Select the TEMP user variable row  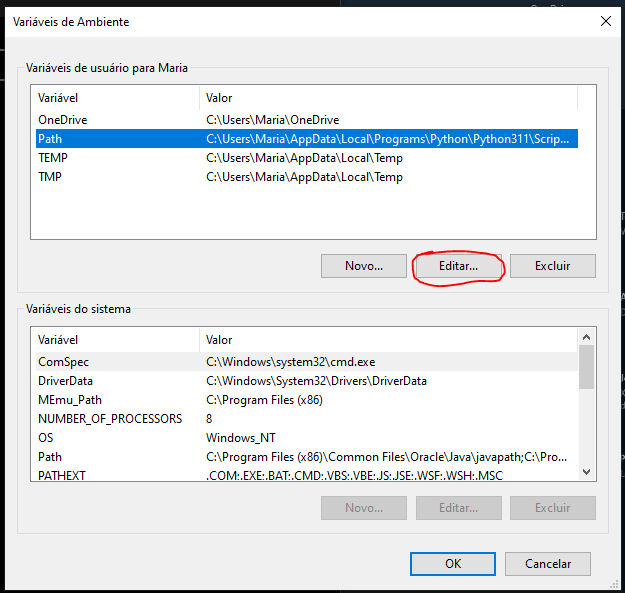tap(53, 158)
